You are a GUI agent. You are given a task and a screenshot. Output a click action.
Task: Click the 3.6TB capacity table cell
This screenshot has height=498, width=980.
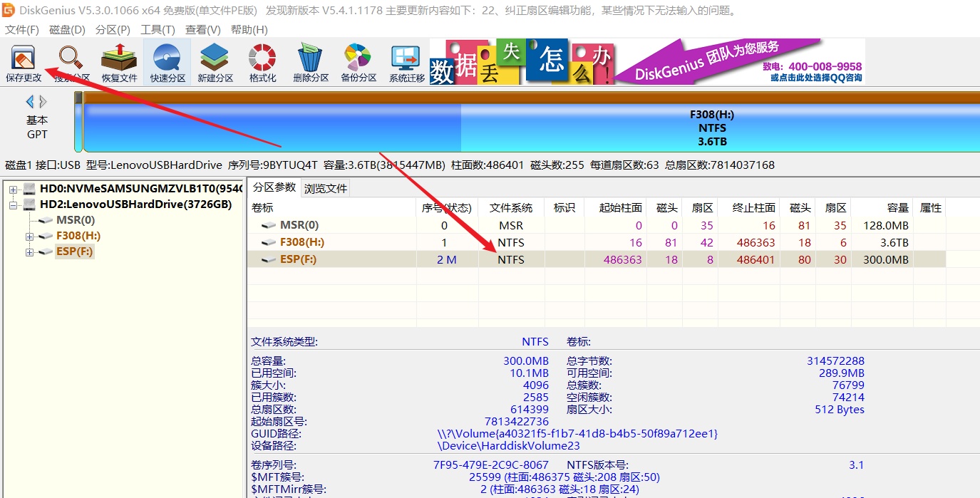click(x=894, y=242)
